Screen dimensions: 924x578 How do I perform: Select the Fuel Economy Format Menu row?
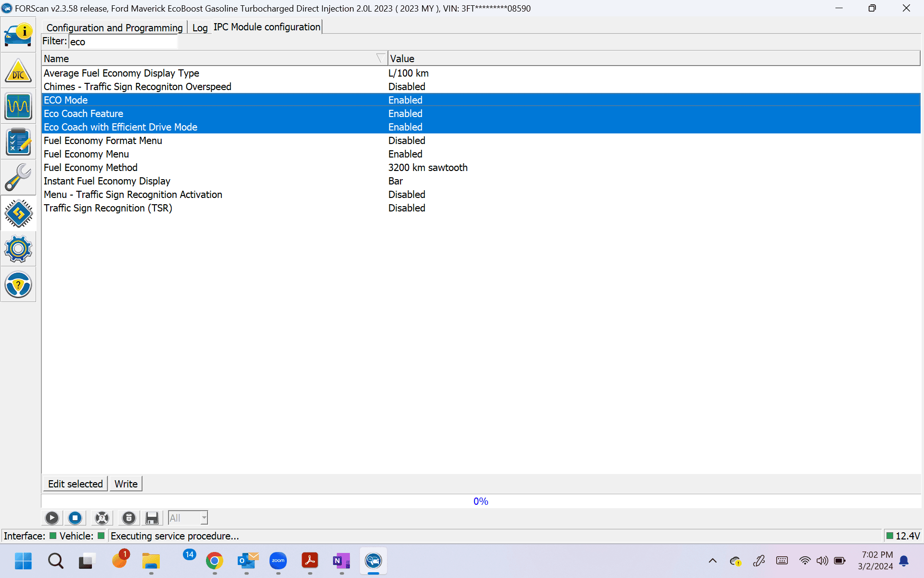click(x=481, y=141)
